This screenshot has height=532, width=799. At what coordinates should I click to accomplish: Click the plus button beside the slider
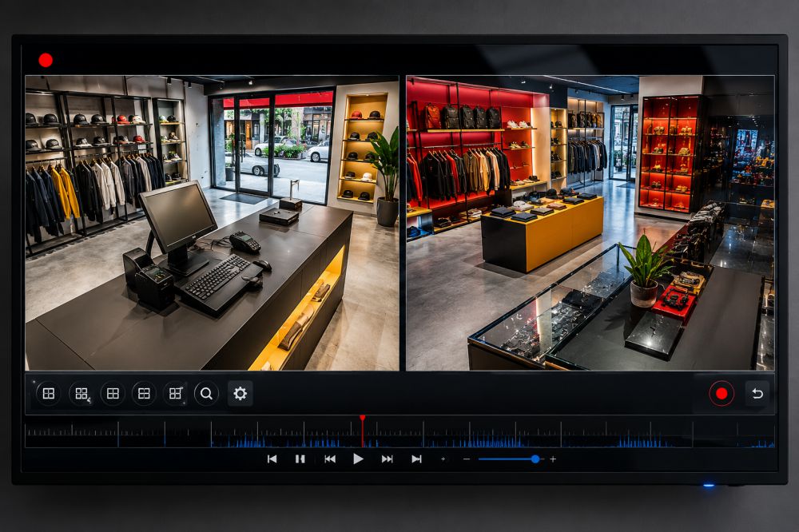pyautogui.click(x=553, y=459)
